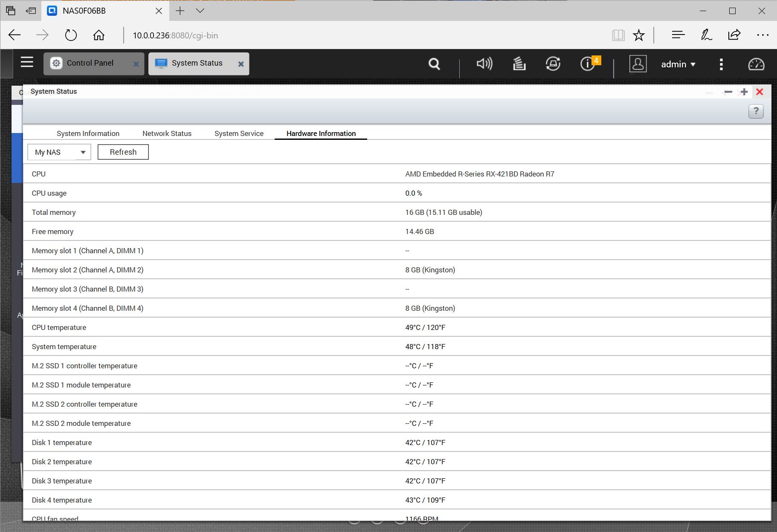Click the browser back arrow

[x=14, y=35]
